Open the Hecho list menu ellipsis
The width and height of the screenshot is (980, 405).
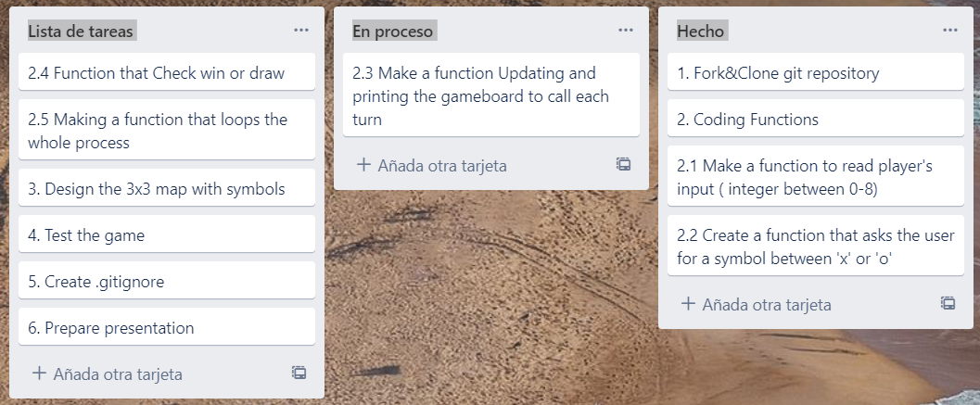(x=950, y=30)
